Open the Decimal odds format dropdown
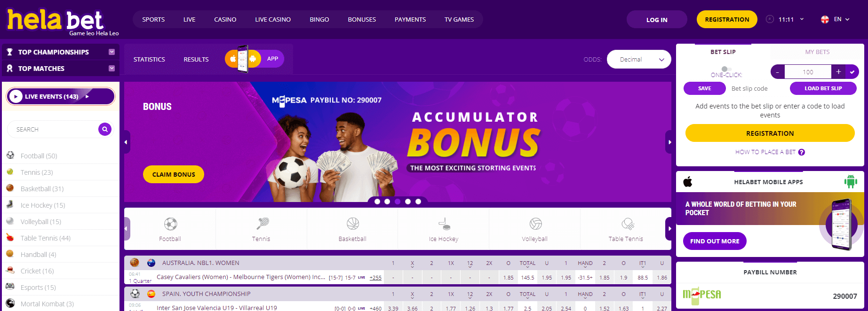 pyautogui.click(x=639, y=59)
